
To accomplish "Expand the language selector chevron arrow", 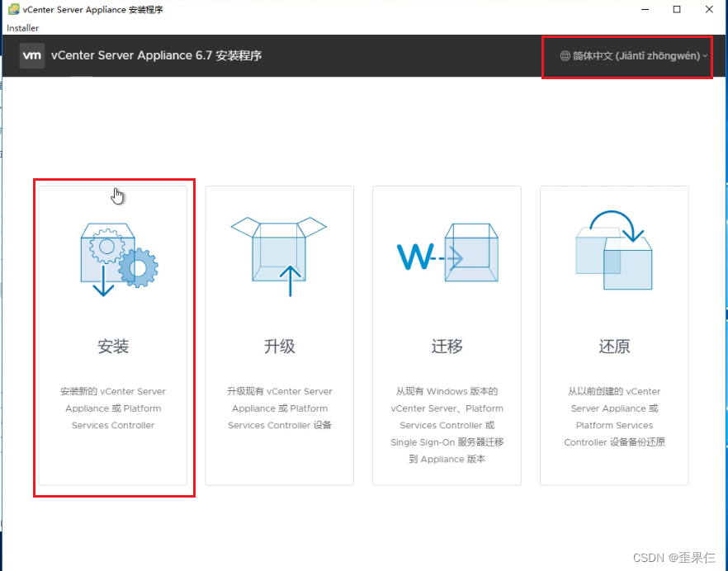I will click(705, 56).
